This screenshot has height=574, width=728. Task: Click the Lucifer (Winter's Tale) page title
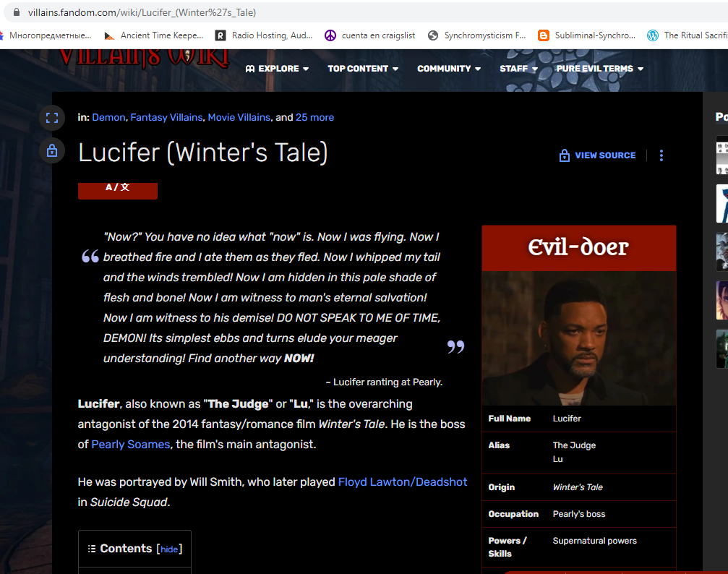pyautogui.click(x=203, y=153)
